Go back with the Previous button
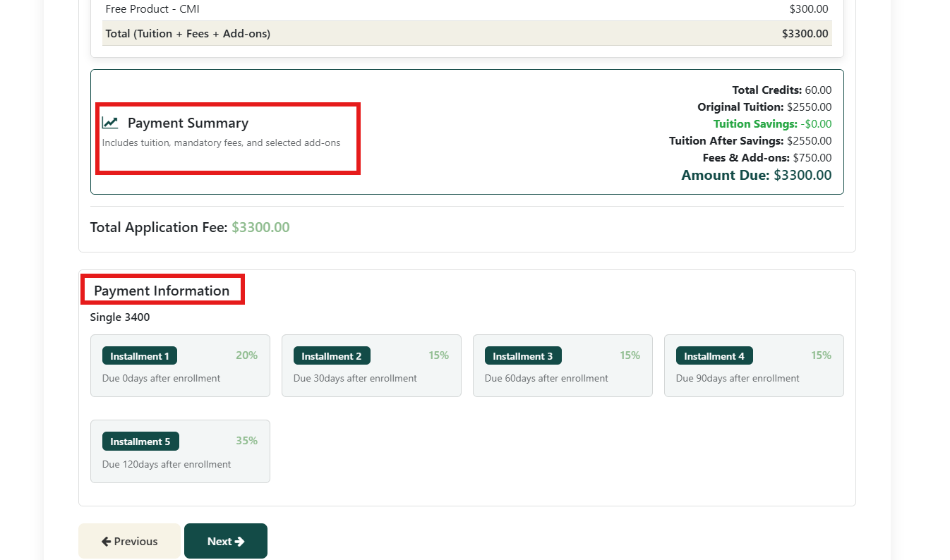Viewport: 950px width, 560px height. (x=129, y=541)
